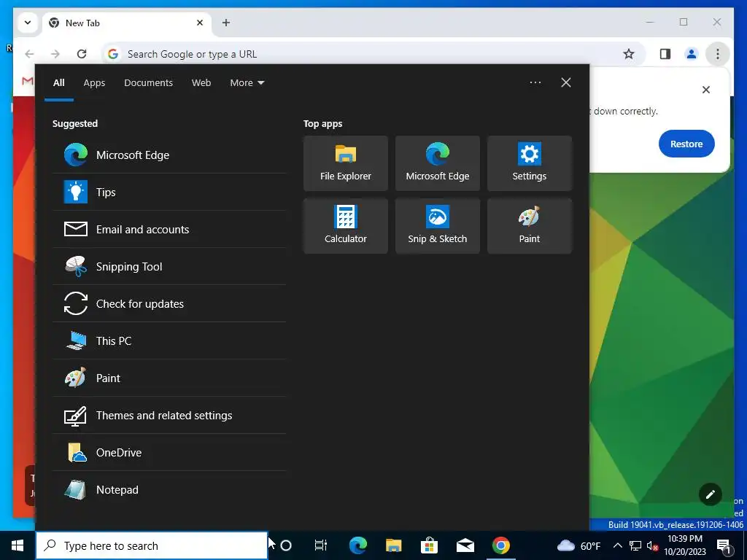Viewport: 747px width, 560px height.
Task: Open the Windows Start menu
Action: [x=18, y=545]
